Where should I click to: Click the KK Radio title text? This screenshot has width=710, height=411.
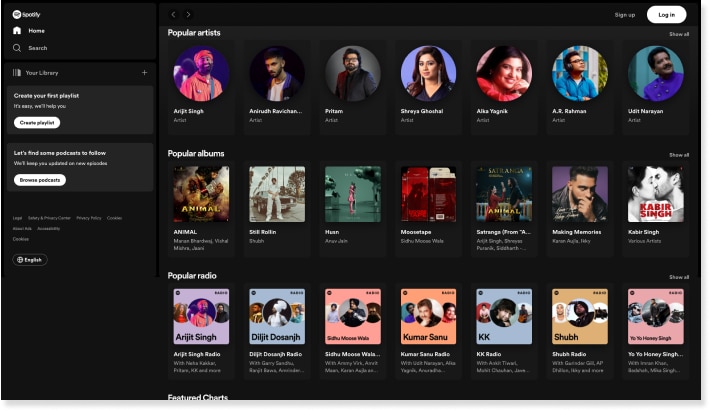tap(489, 354)
